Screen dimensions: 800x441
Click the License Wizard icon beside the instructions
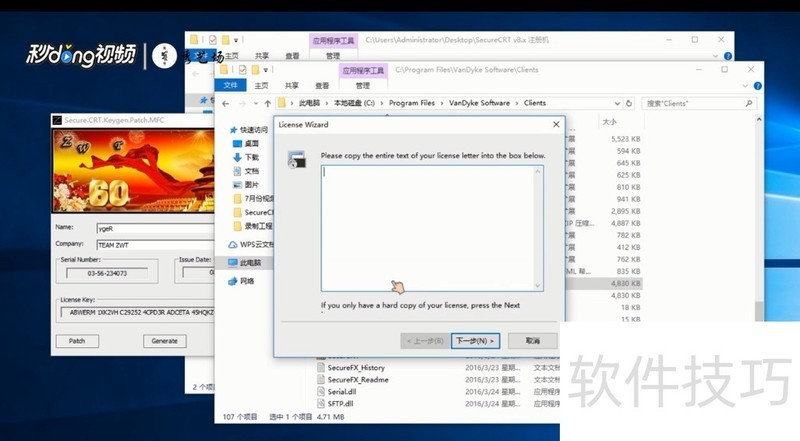[x=296, y=159]
